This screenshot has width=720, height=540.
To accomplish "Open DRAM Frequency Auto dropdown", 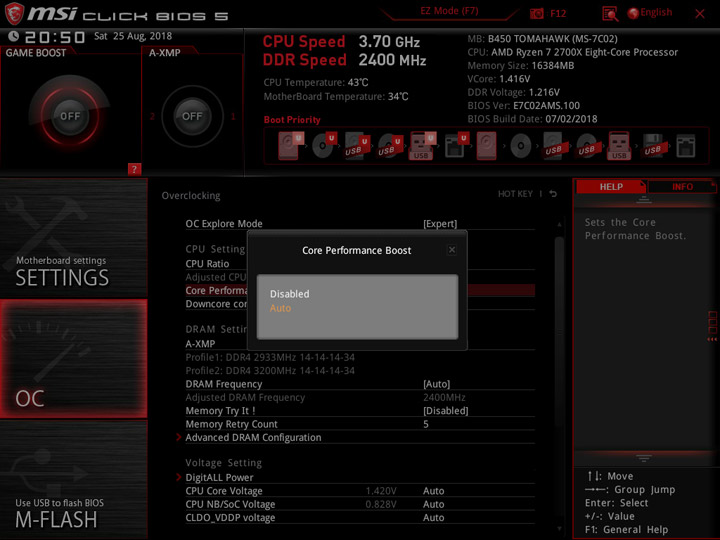I will click(x=436, y=384).
